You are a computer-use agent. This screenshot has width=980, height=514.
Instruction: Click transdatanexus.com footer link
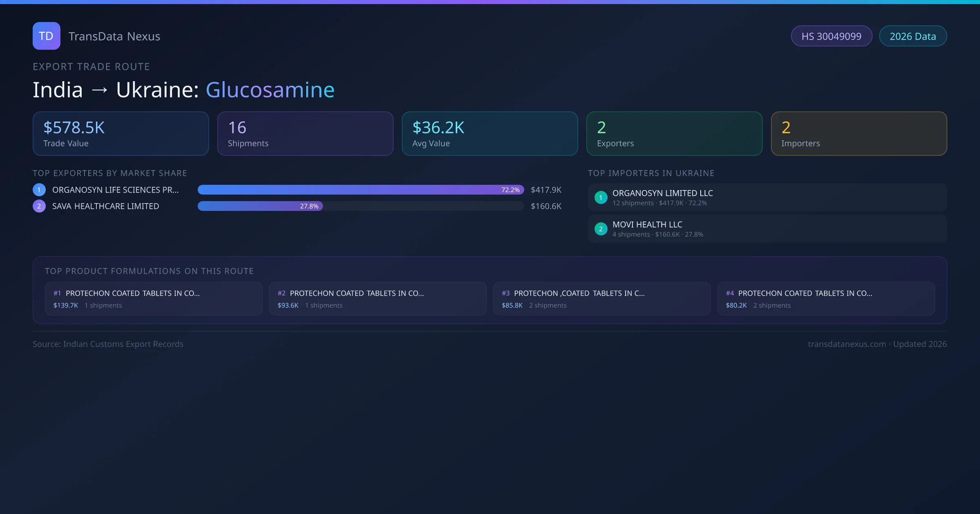click(846, 344)
